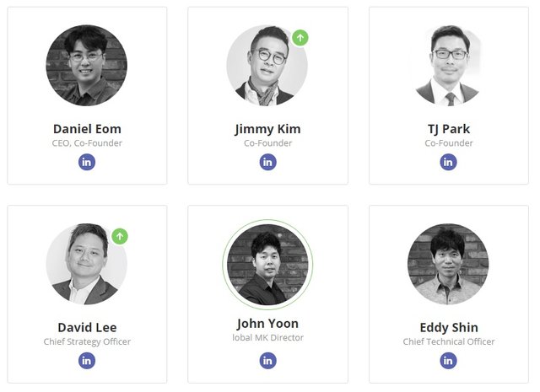
Task: Click green arrow badge on David Lee's photo
Action: point(120,236)
